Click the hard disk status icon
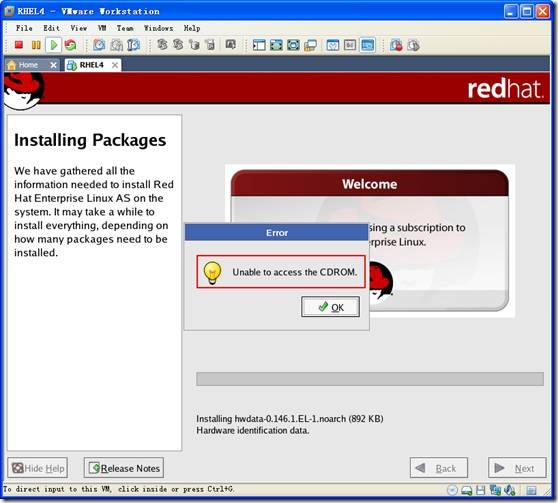 (467, 491)
